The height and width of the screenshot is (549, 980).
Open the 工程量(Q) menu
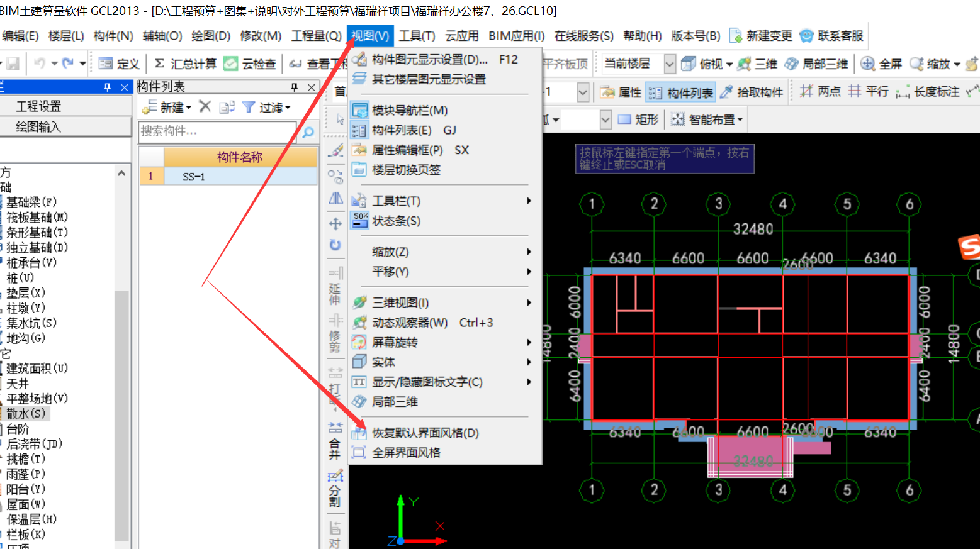tap(316, 36)
